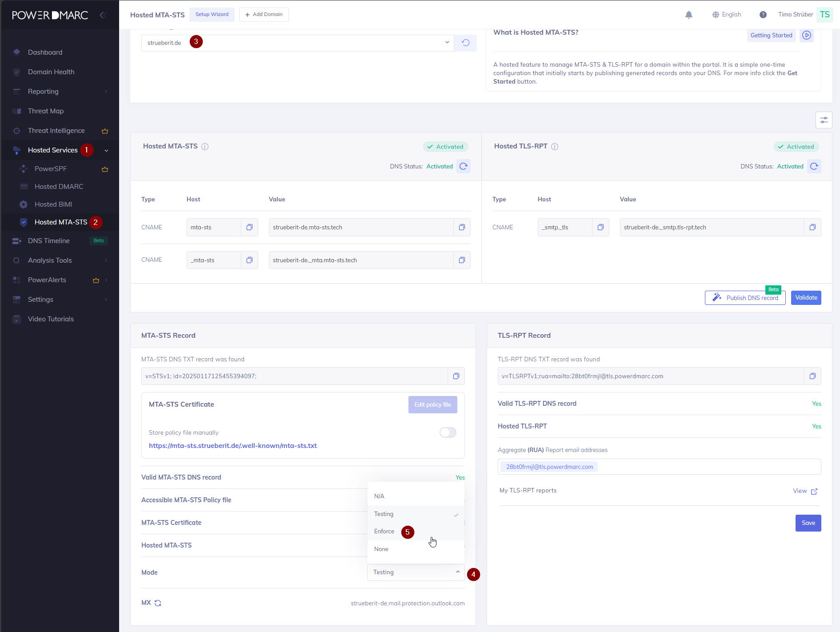Image resolution: width=840 pixels, height=632 pixels.
Task: Collapse the sidebar with the double-arrow icon
Action: point(103,15)
